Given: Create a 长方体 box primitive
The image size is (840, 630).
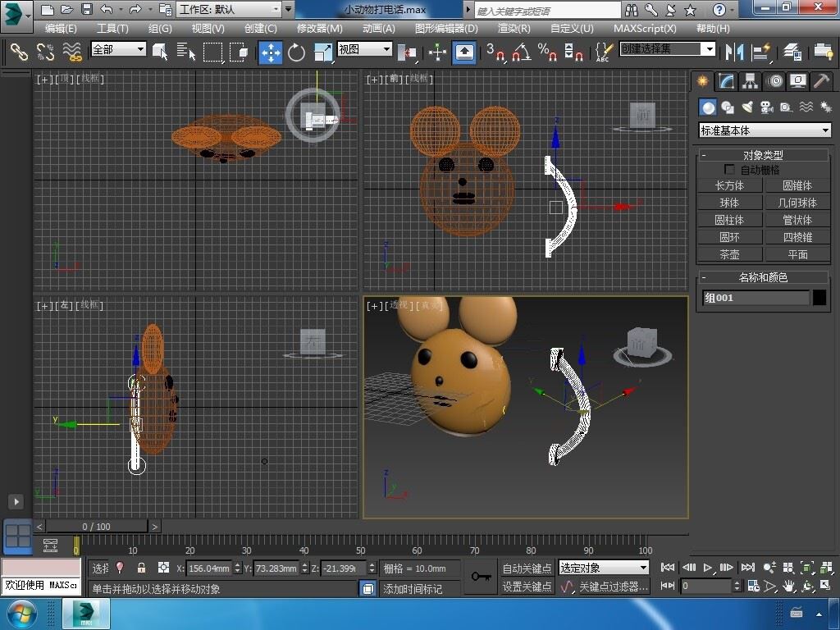Looking at the screenshot, I should (x=729, y=185).
